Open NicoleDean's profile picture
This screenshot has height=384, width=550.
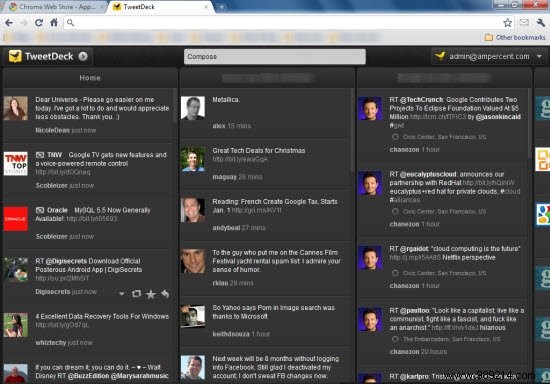pyautogui.click(x=15, y=108)
